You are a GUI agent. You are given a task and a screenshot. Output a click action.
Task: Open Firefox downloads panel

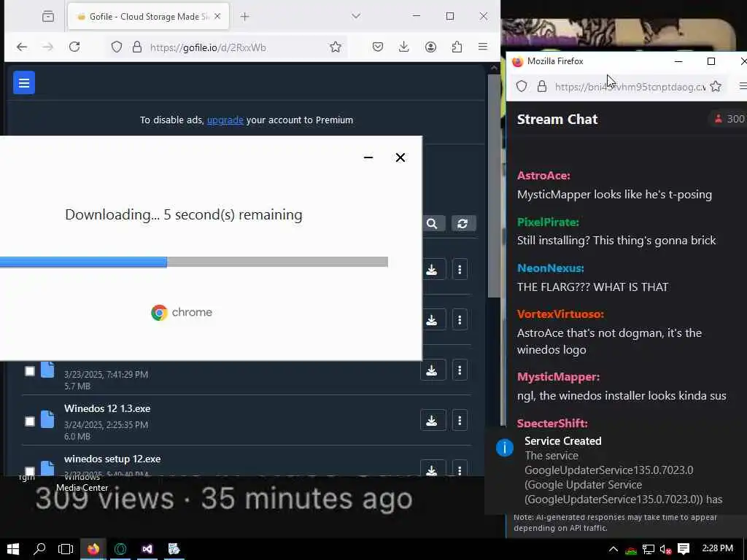(x=404, y=47)
